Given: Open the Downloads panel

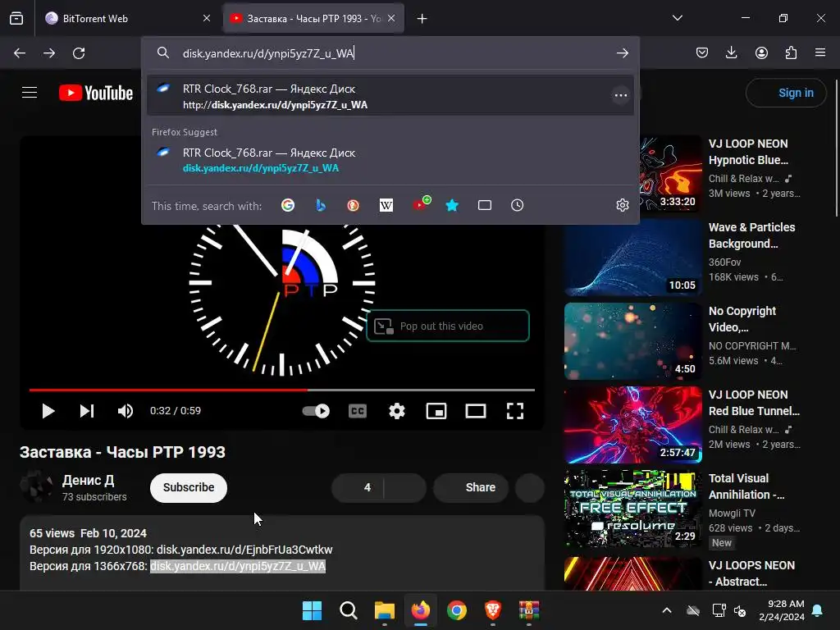Looking at the screenshot, I should [731, 52].
